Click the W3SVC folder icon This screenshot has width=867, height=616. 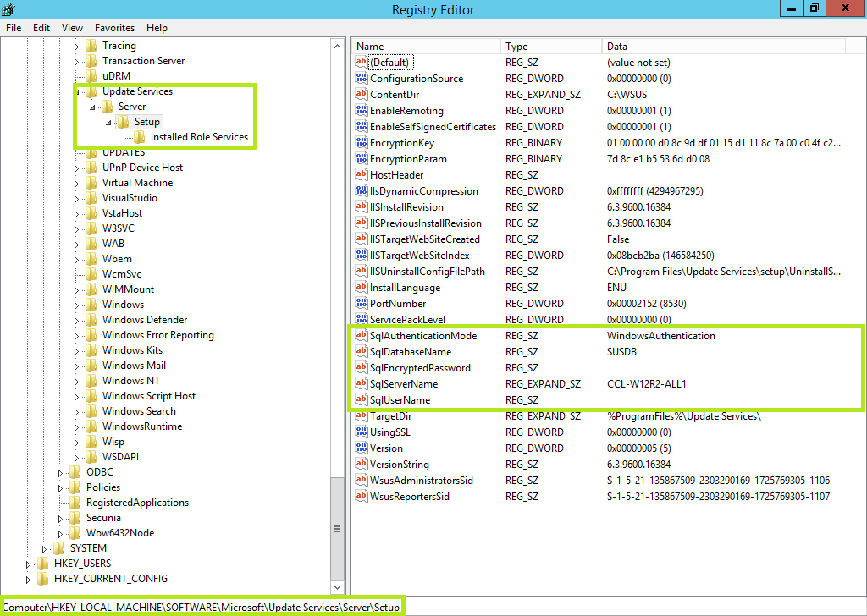tap(91, 228)
